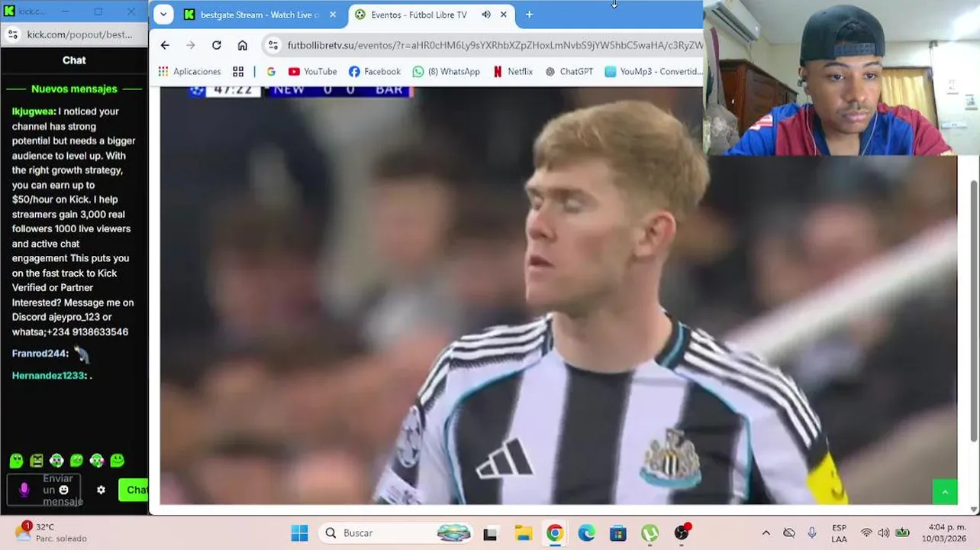View site information for futbollibretv.su

[x=273, y=45]
